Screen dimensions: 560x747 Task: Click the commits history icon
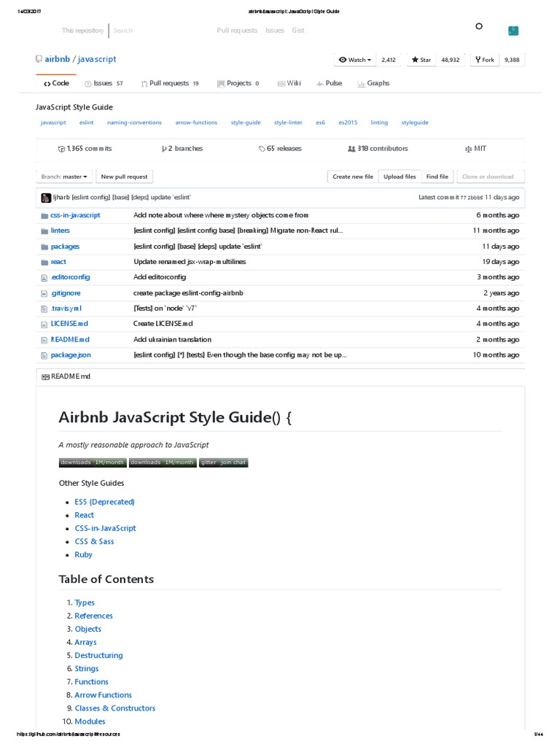coord(61,149)
